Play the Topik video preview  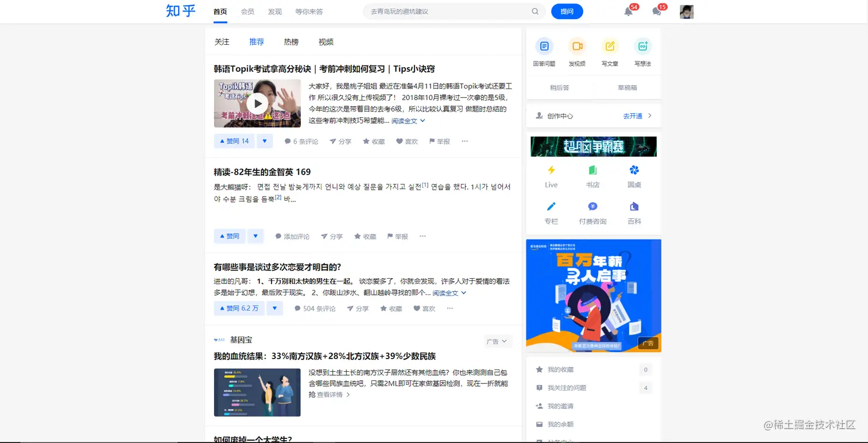257,103
